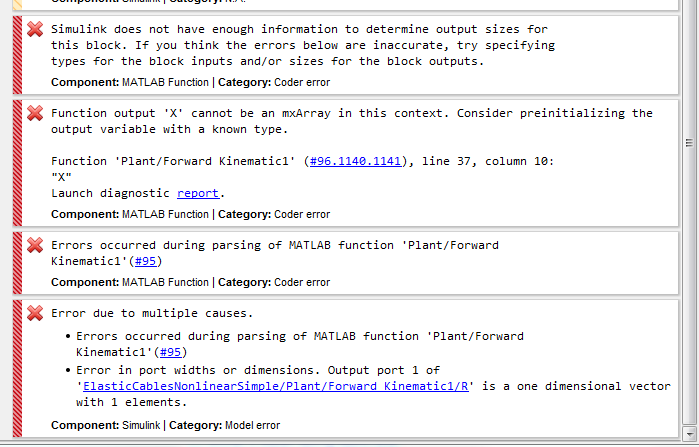This screenshot has width=699, height=447.
Task: Click error icon beside third parsing error message
Action: point(35,245)
